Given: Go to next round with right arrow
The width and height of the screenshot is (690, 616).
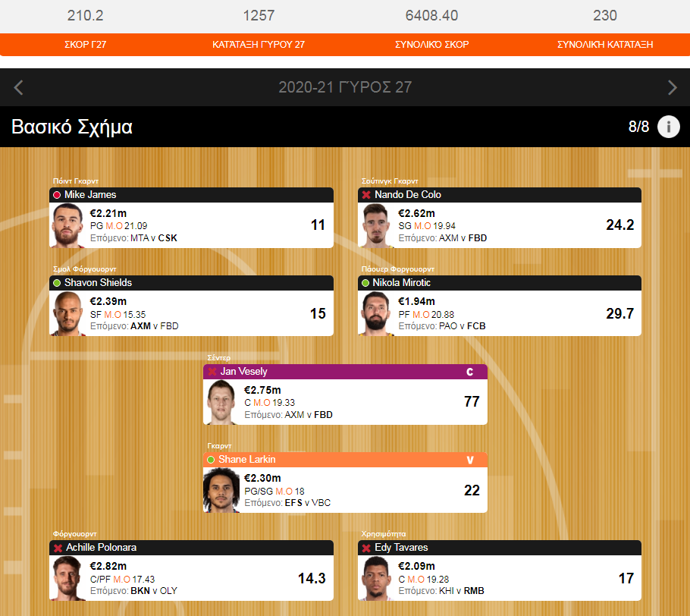Looking at the screenshot, I should pos(672,87).
